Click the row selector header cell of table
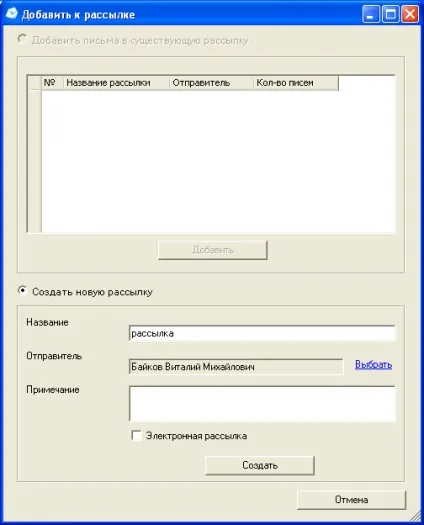This screenshot has height=525, width=424. coord(34,83)
